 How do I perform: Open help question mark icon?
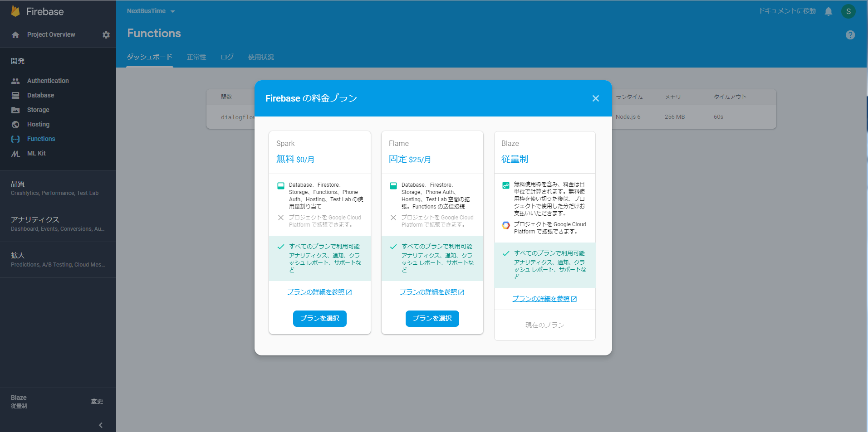click(x=850, y=35)
